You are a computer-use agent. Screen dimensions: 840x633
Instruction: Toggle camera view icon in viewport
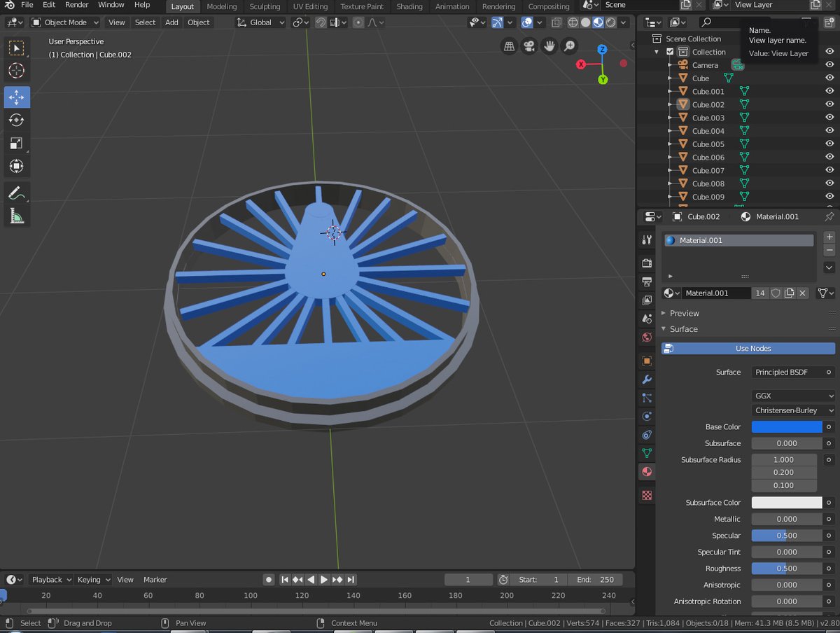(529, 46)
